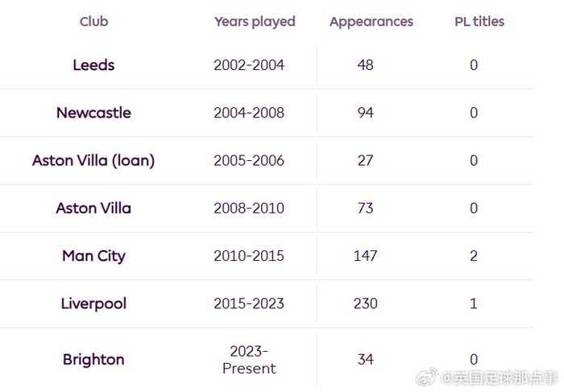Image resolution: width=564 pixels, height=392 pixels.
Task: Select the PL titles column header
Action: (x=479, y=22)
